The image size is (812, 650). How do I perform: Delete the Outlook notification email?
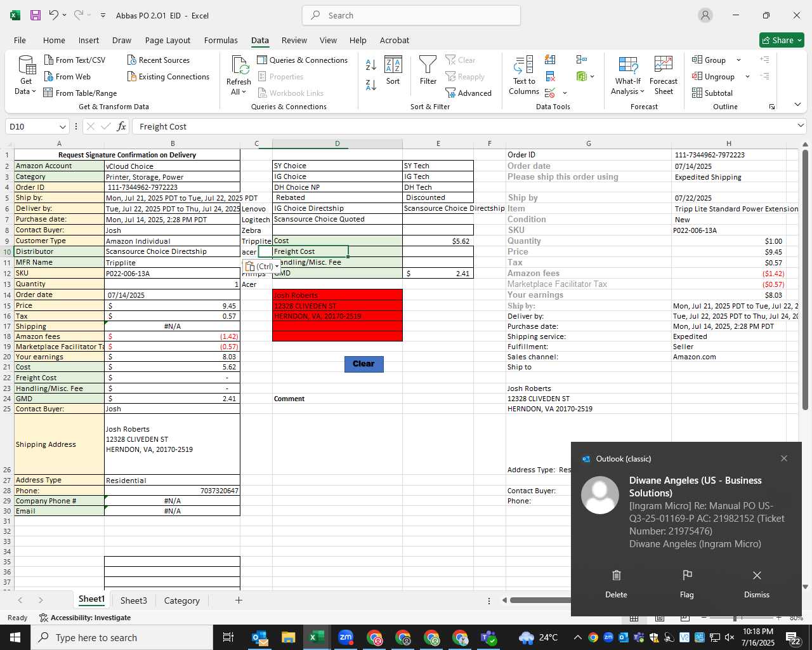(616, 584)
